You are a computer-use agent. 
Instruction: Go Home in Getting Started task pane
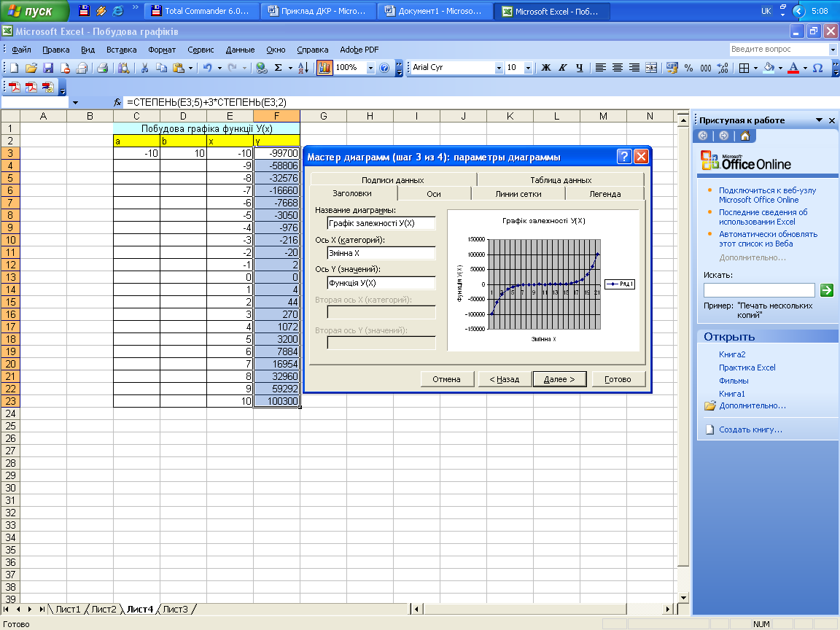click(x=744, y=136)
